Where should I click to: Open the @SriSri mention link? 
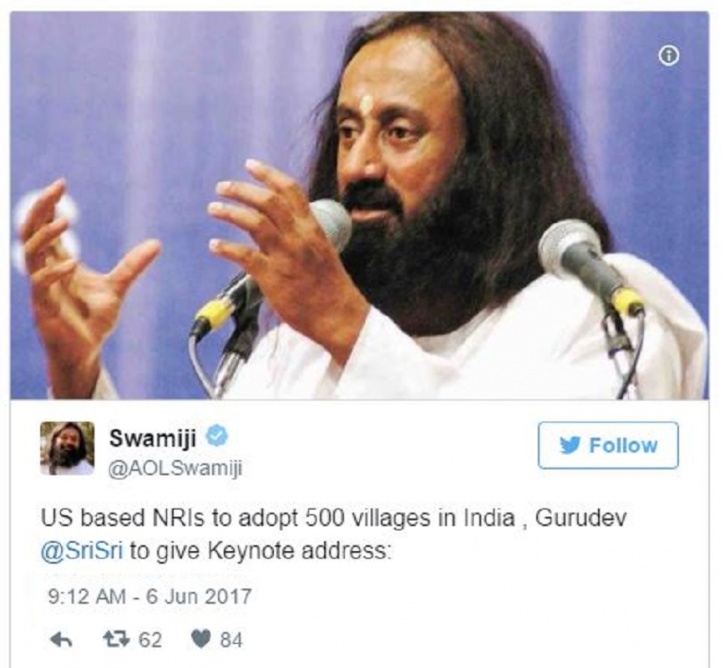point(82,551)
